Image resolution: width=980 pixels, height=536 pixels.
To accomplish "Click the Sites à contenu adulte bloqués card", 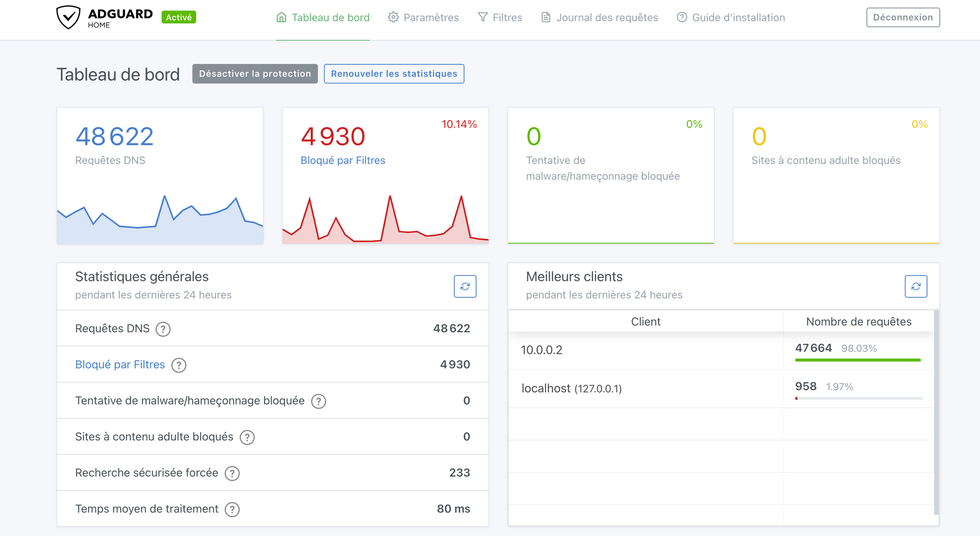I will click(x=836, y=175).
